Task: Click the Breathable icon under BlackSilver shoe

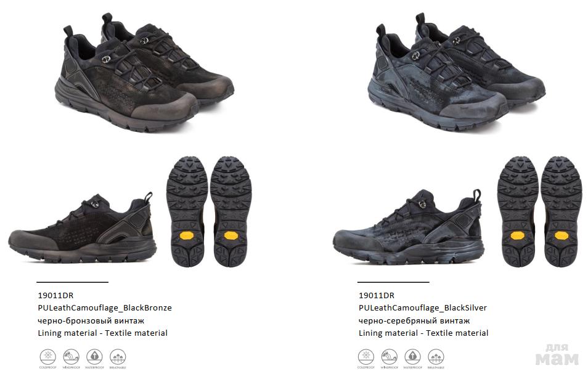Action: pos(436,357)
